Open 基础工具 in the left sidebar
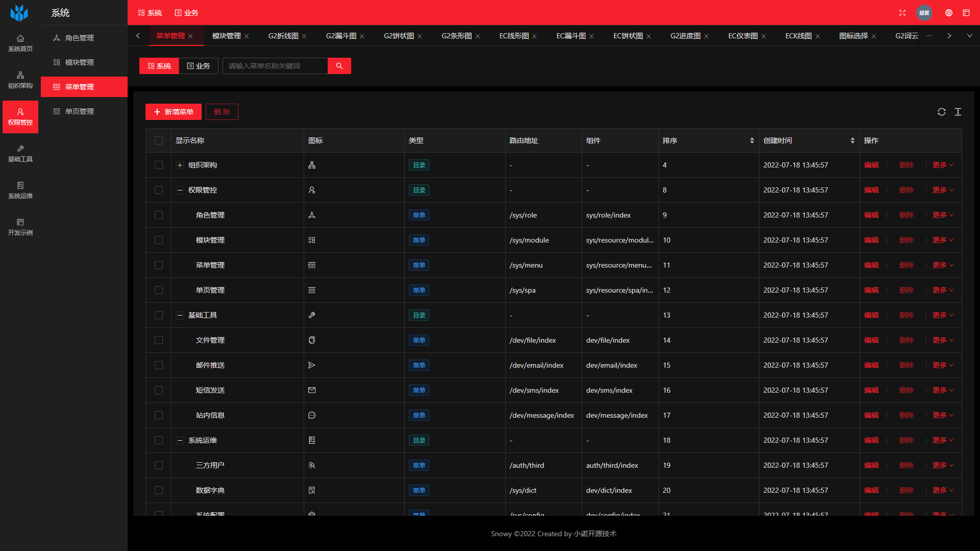The width and height of the screenshot is (980, 551). pos(20,153)
